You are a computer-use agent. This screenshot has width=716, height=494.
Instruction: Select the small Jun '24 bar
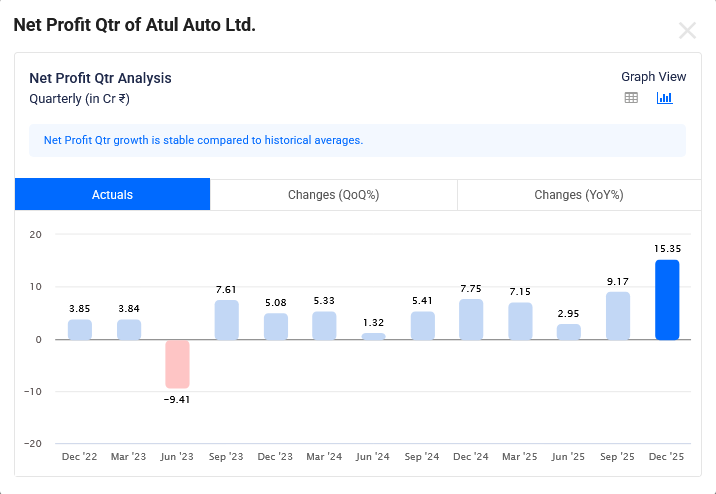click(373, 337)
